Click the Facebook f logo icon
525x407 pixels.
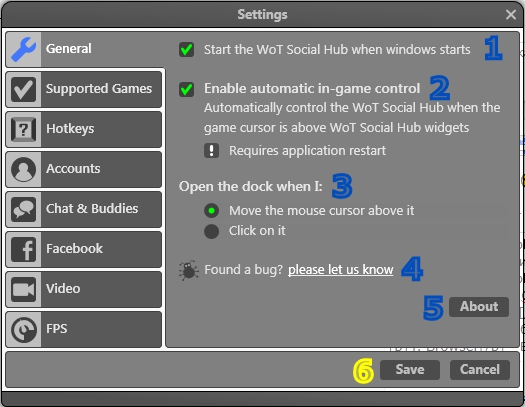tap(23, 249)
